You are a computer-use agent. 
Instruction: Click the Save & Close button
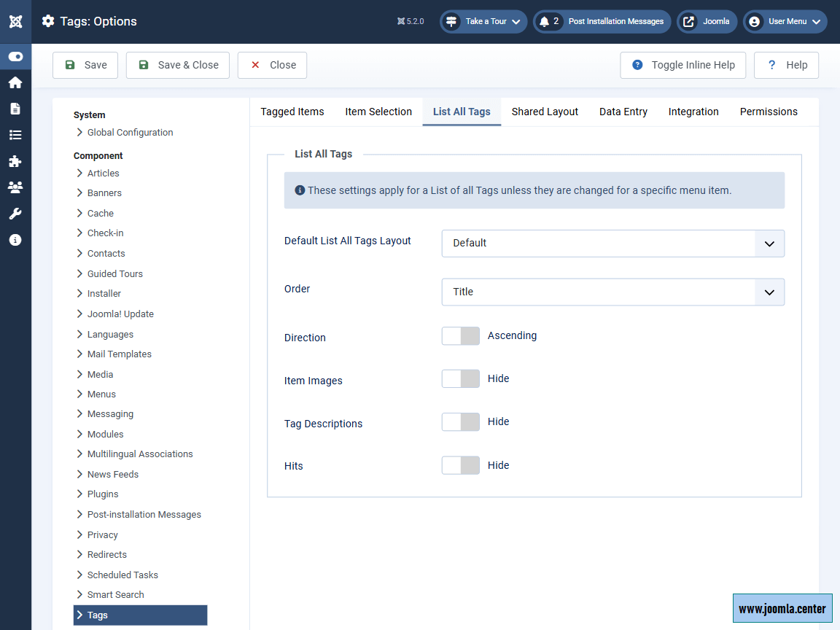click(178, 65)
